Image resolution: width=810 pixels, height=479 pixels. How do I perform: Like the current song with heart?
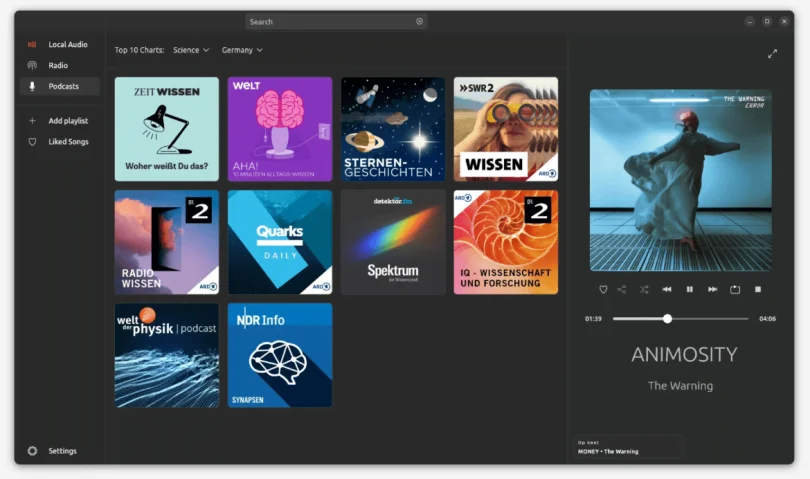tap(603, 289)
